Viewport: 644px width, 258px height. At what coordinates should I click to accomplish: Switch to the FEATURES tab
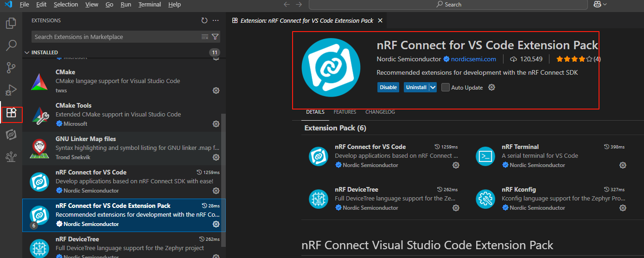(x=345, y=112)
